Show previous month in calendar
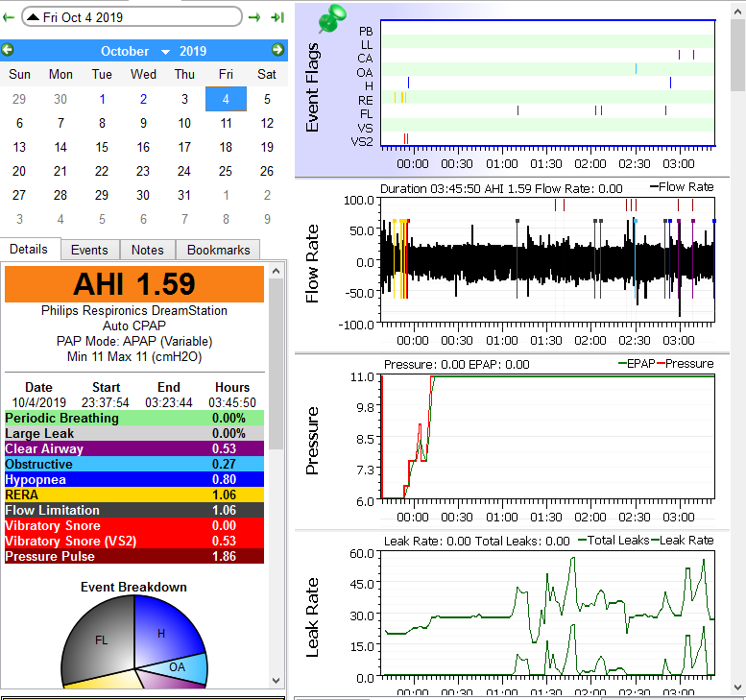 tap(7, 50)
